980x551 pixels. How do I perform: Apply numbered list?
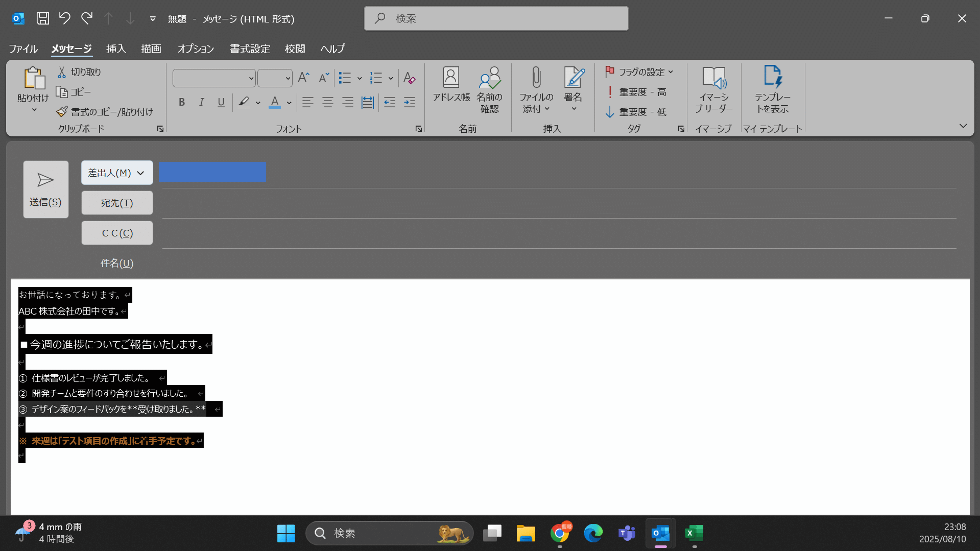pos(376,78)
